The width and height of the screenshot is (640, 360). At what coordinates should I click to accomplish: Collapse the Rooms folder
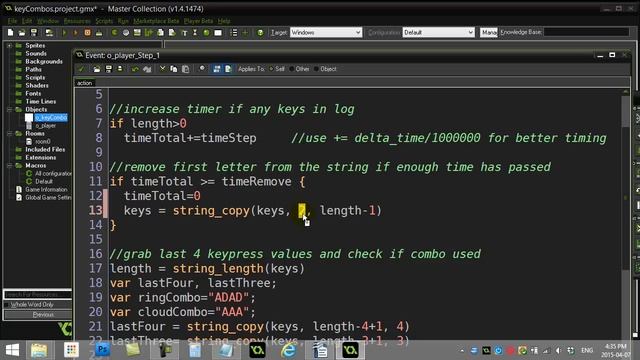tap(9, 133)
